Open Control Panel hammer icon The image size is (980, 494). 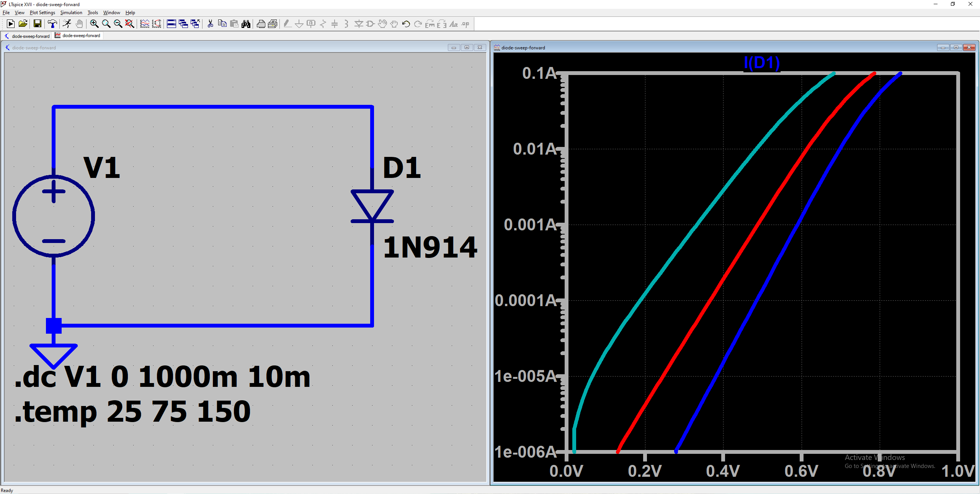coord(52,24)
